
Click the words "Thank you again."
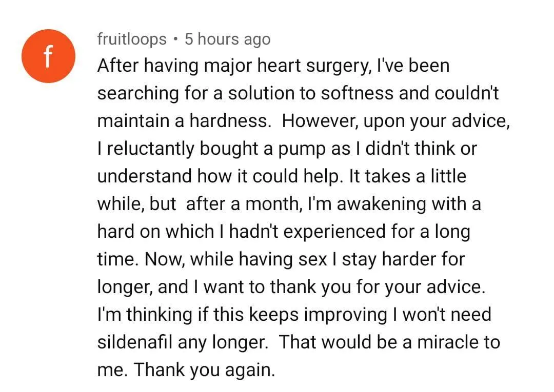click(204, 370)
